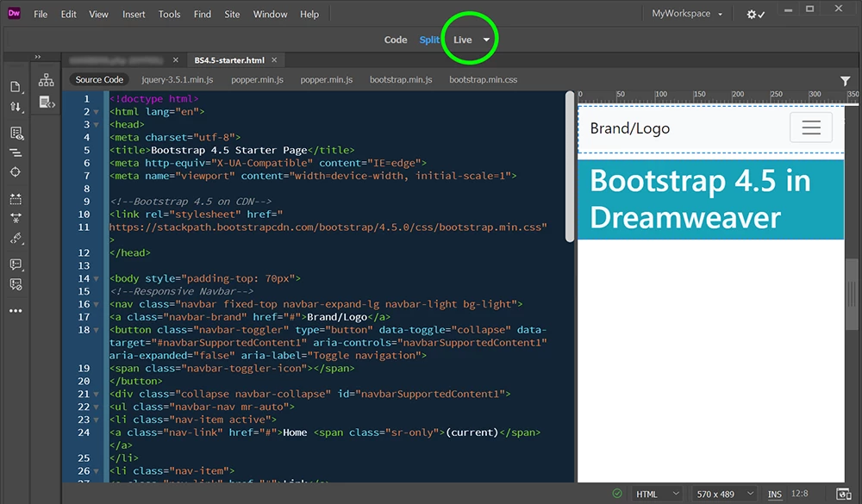Collapse li tag at line 23
The image size is (862, 504).
97,420
